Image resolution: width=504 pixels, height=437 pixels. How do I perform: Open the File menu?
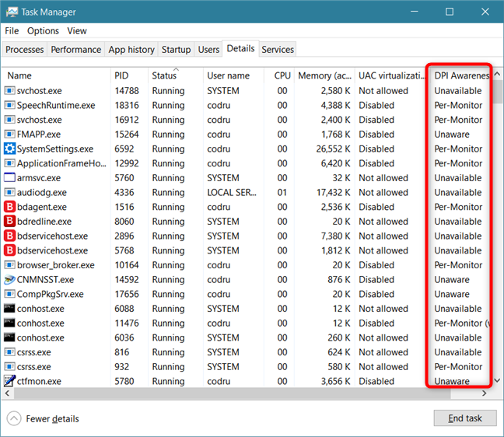[12, 31]
